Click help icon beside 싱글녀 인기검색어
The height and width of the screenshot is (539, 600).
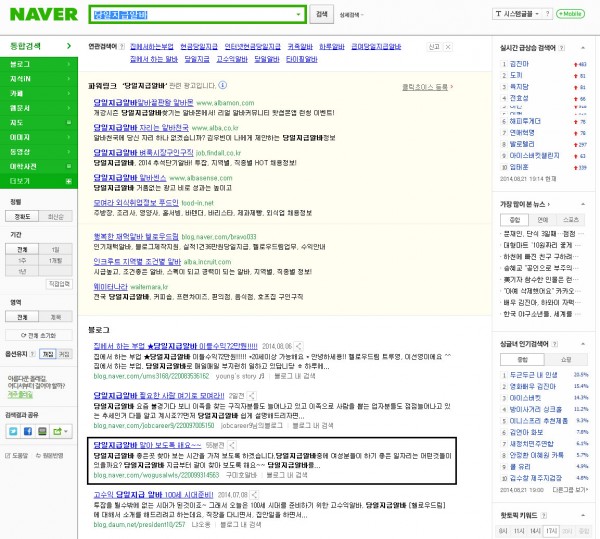point(555,344)
